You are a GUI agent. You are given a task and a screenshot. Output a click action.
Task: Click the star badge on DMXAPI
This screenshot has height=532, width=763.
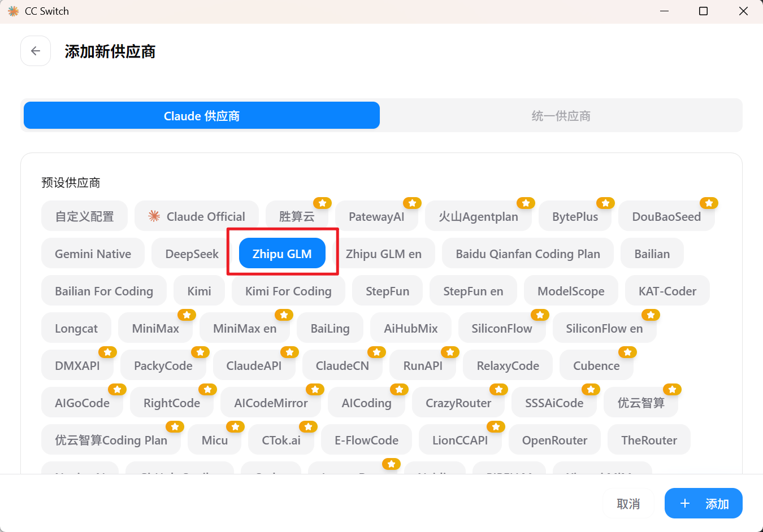107,352
